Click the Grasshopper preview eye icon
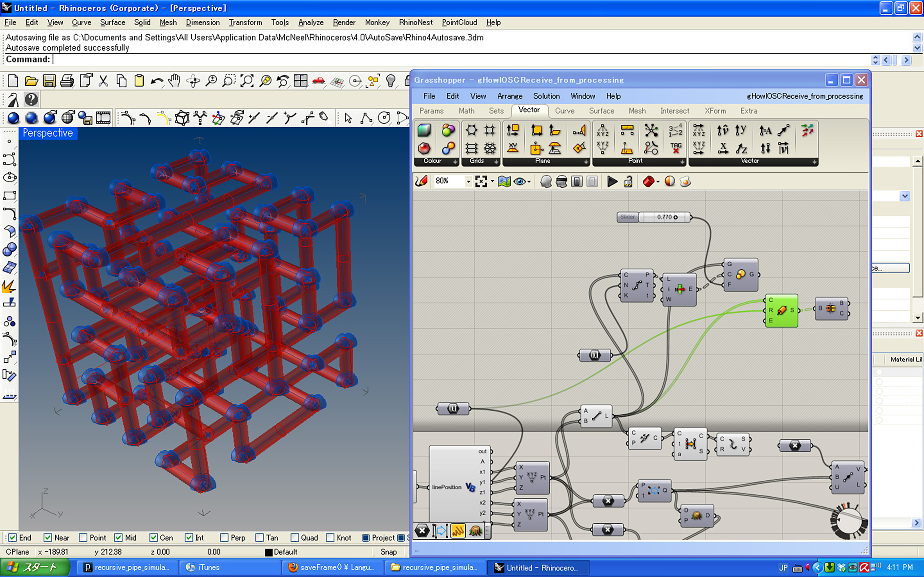 (x=519, y=182)
